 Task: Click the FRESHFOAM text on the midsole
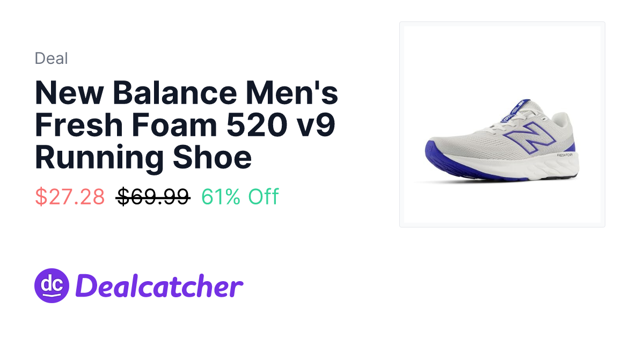[x=566, y=155]
